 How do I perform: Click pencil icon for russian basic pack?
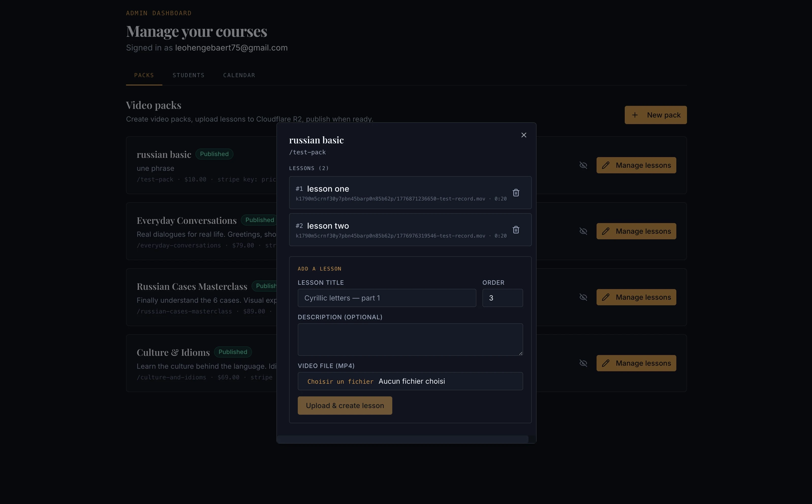[x=606, y=165]
